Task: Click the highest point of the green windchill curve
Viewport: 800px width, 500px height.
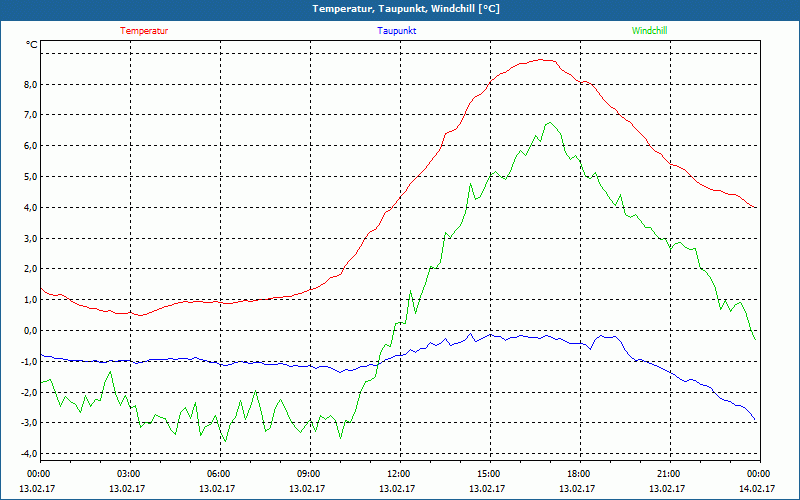Action: point(549,123)
